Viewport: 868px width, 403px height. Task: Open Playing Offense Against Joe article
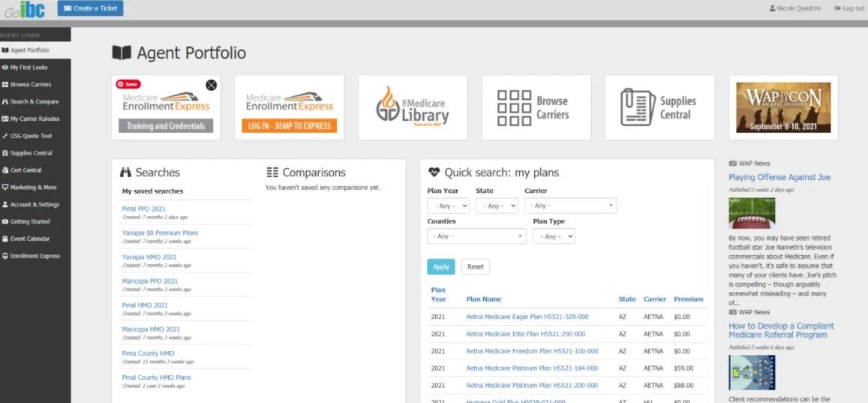click(779, 178)
